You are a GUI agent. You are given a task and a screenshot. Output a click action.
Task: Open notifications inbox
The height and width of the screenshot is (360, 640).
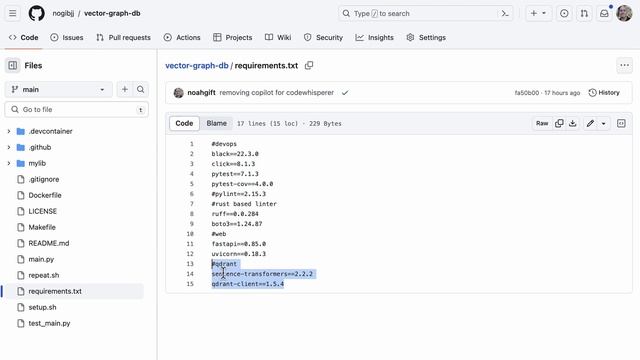pos(604,13)
